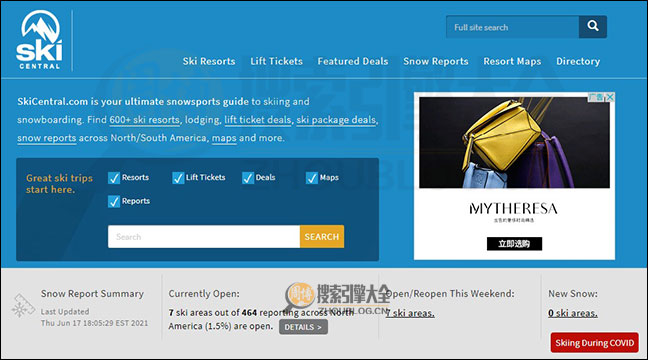648x360 pixels.
Task: Close the Mytheresa ad with X icon
Action: coord(610,97)
